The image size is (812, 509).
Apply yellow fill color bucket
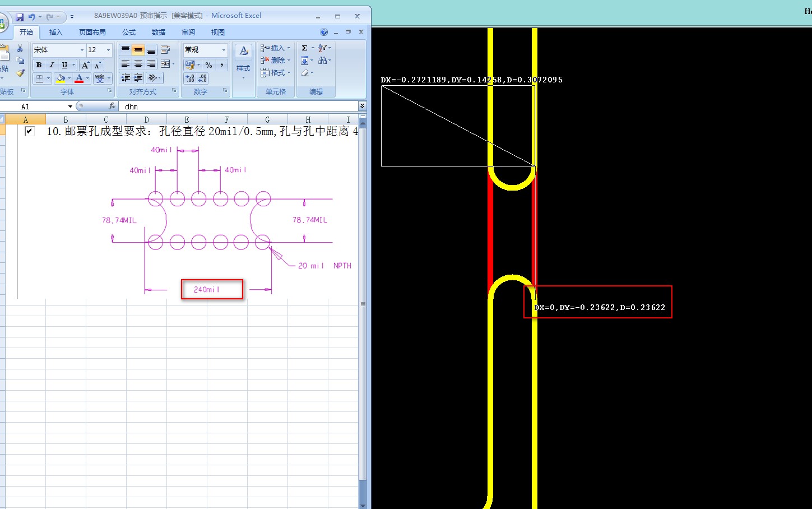61,78
